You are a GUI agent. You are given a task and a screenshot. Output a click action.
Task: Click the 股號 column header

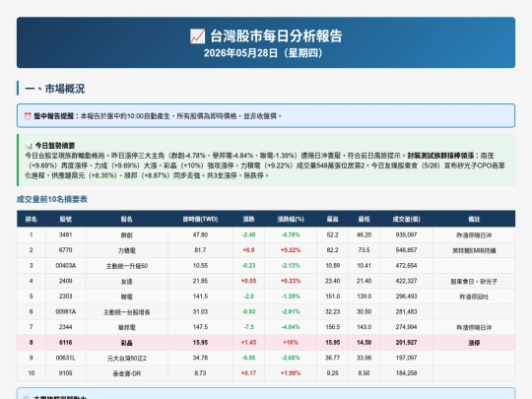[66, 219]
